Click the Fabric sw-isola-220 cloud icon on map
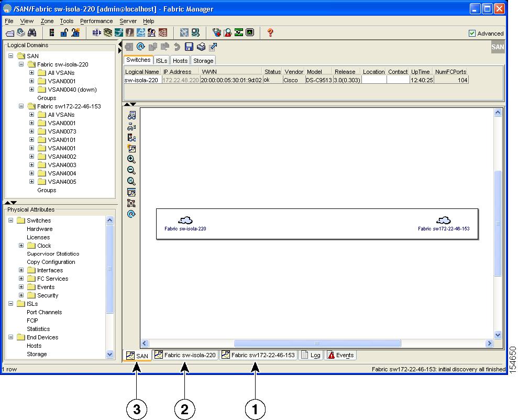Viewport: 518px width, 420px height. pyautogui.click(x=185, y=220)
